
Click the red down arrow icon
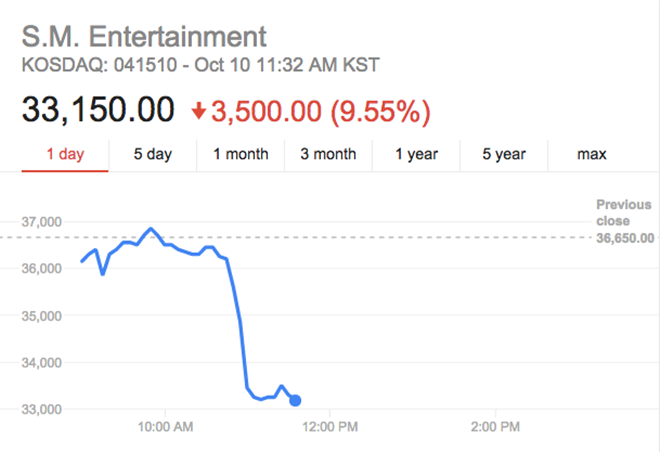pos(198,111)
